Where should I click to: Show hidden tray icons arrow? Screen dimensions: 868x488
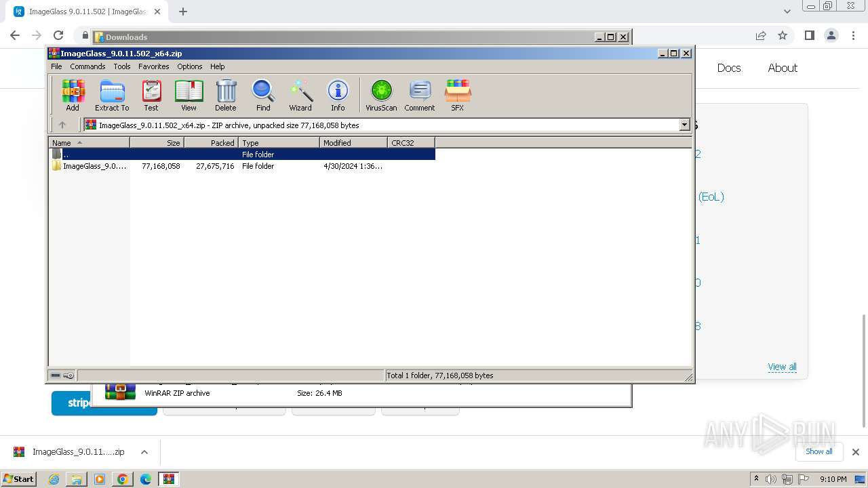(x=756, y=479)
